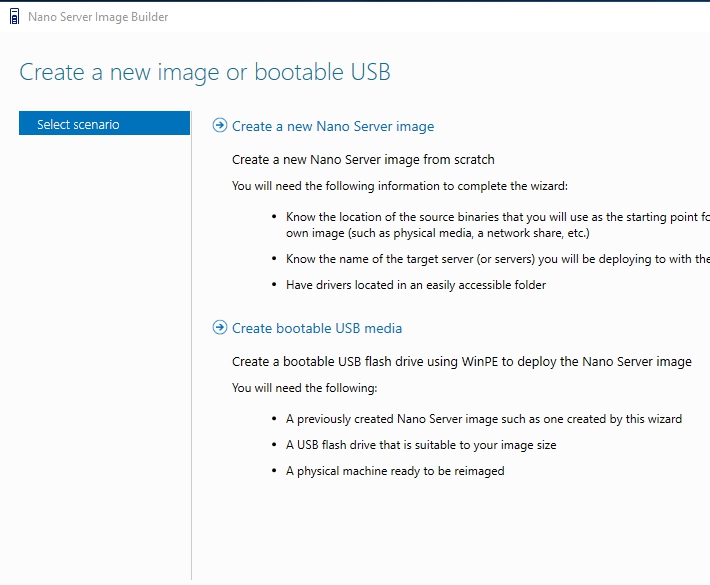710x585 pixels.
Task: Click the USB flash drive suitable size bullet
Action: pyautogui.click(x=421, y=445)
